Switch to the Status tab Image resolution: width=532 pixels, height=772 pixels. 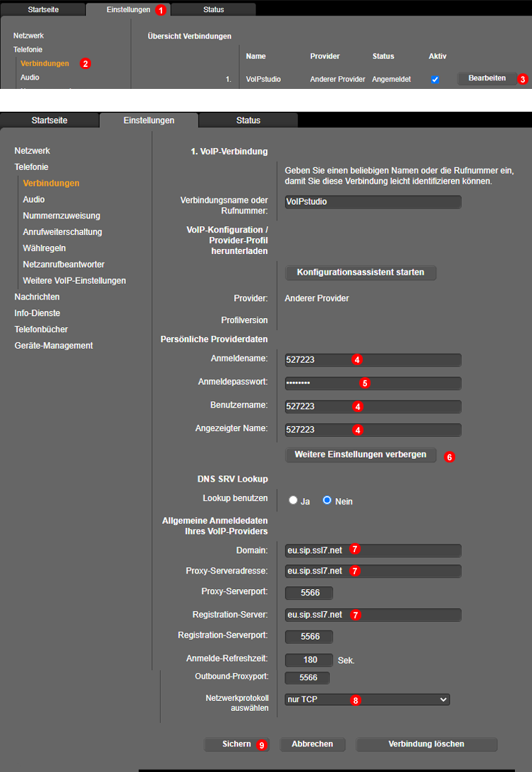pyautogui.click(x=248, y=120)
